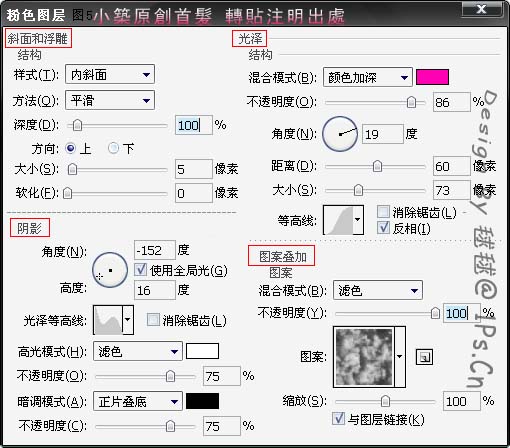Enable satin 消除锯齿 anti-alias checkbox

[383, 211]
